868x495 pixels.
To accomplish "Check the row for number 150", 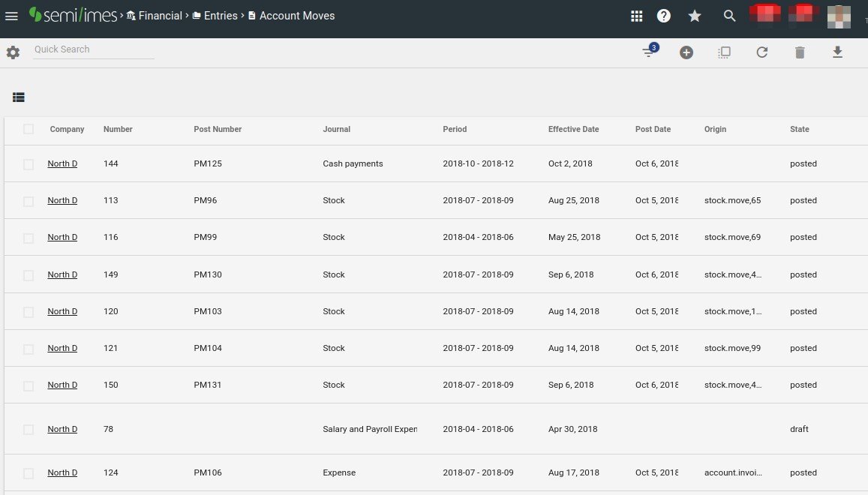I will pos(29,386).
